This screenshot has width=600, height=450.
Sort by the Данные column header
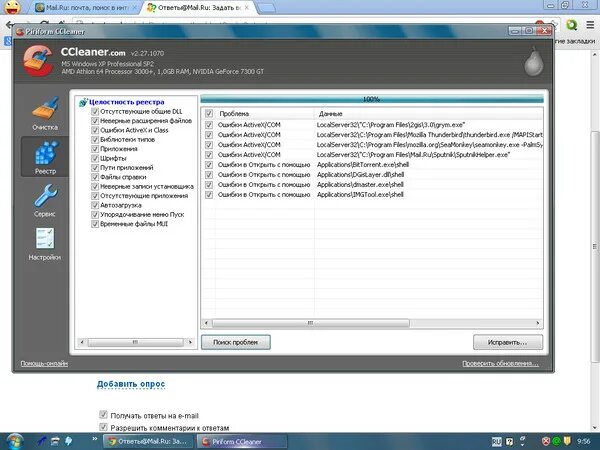tap(429, 114)
